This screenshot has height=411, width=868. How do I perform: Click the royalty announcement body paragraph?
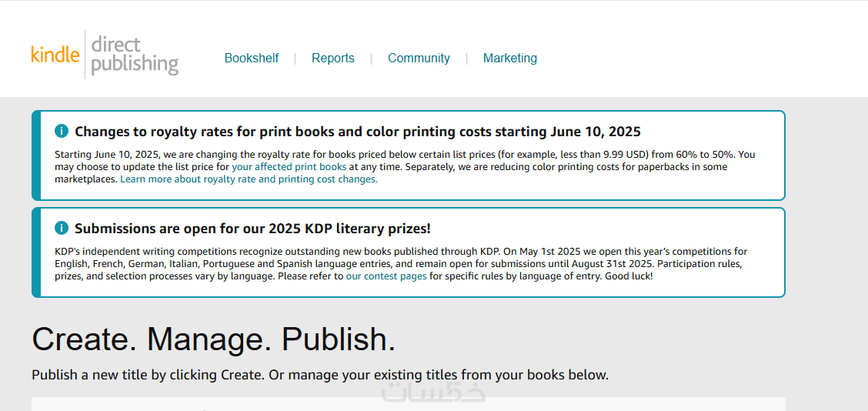click(x=405, y=167)
